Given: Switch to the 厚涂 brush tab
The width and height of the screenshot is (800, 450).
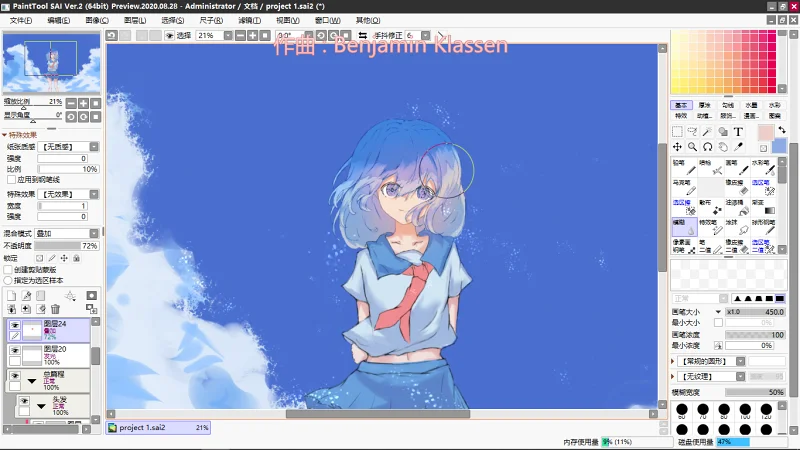Looking at the screenshot, I should click(705, 105).
